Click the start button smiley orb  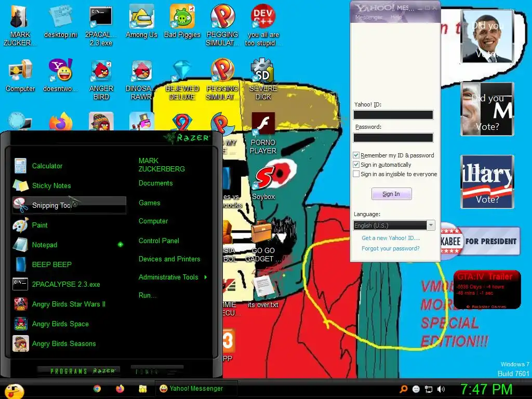coord(14,391)
